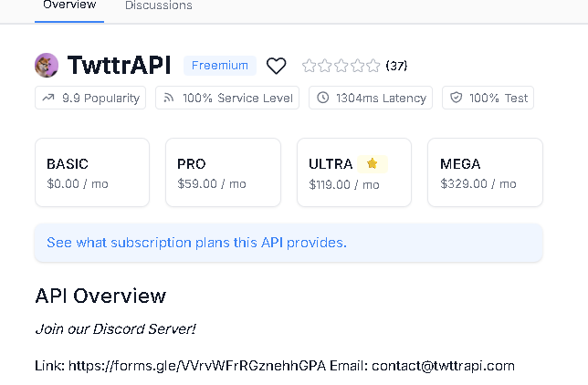Screen dimensions: 588x385
Task: Click the Test shield icon
Action: coord(457,98)
